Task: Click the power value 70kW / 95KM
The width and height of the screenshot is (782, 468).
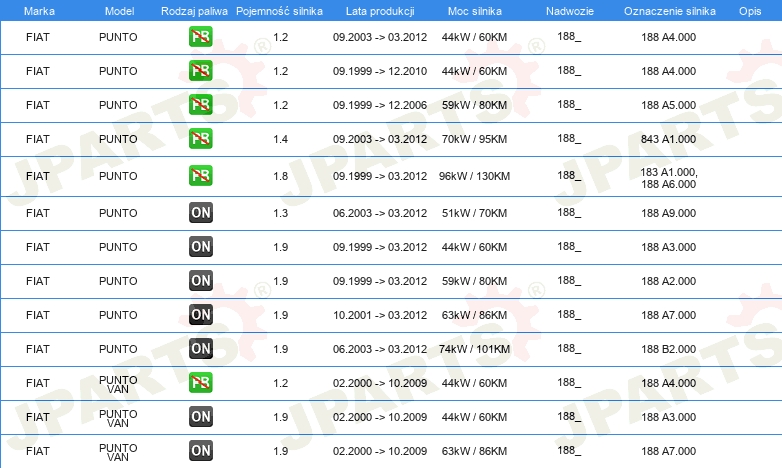Action: tap(474, 139)
